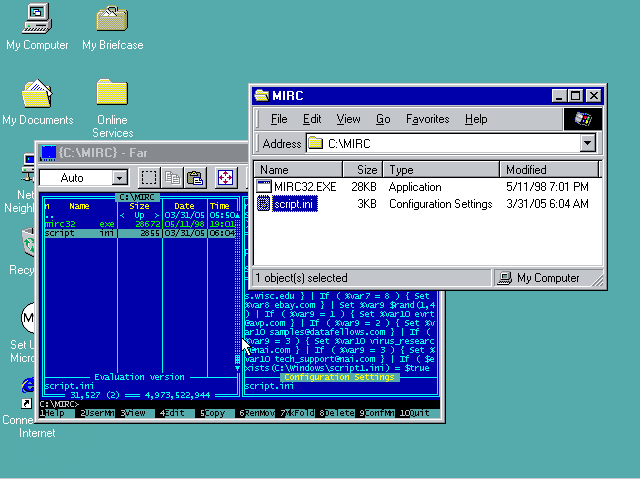Screen dimensions: 640x480
Task: Click 7MkFold in Far function key bar
Action: pos(297,413)
